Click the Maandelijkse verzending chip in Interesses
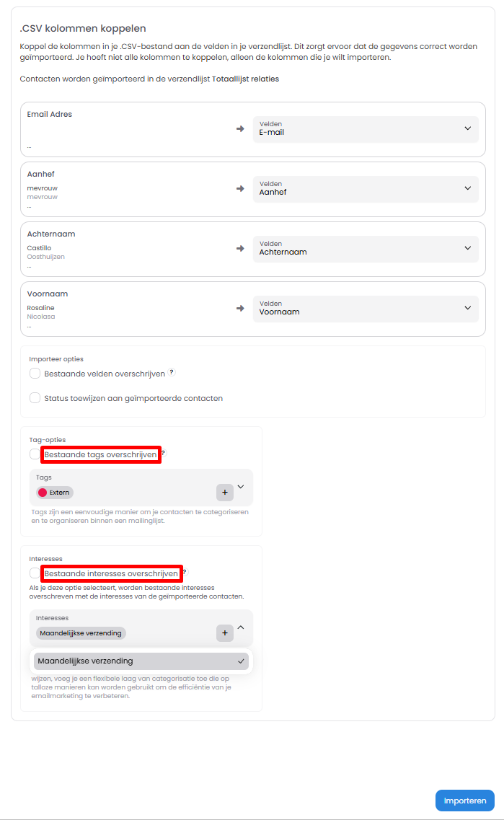This screenshot has height=820, width=504. (x=81, y=633)
